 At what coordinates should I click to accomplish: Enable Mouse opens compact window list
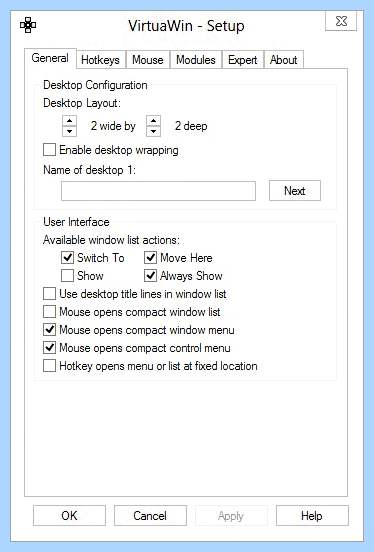click(49, 312)
